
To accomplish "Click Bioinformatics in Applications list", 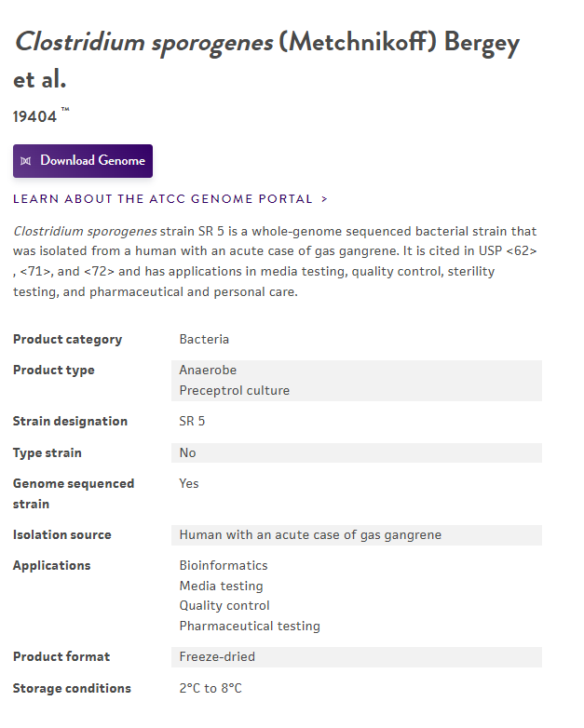I will [x=224, y=566].
